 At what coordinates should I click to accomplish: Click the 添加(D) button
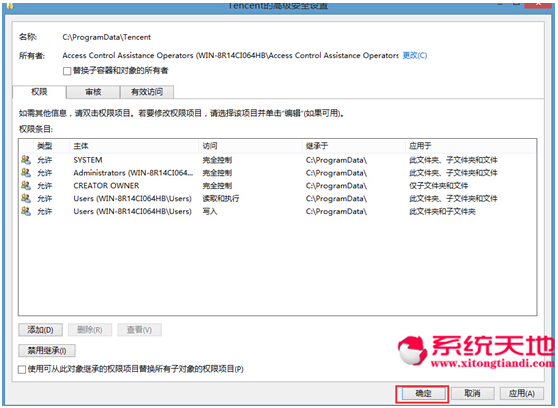[x=41, y=330]
